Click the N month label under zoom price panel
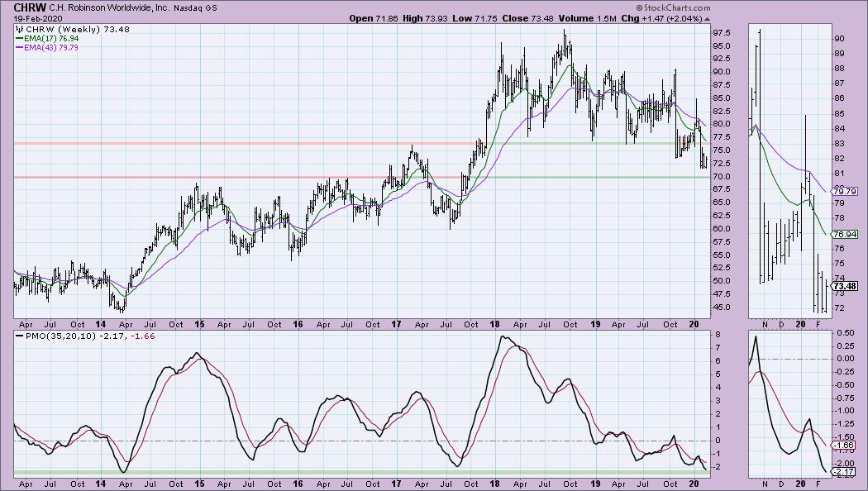This screenshot has width=868, height=491. tap(765, 324)
